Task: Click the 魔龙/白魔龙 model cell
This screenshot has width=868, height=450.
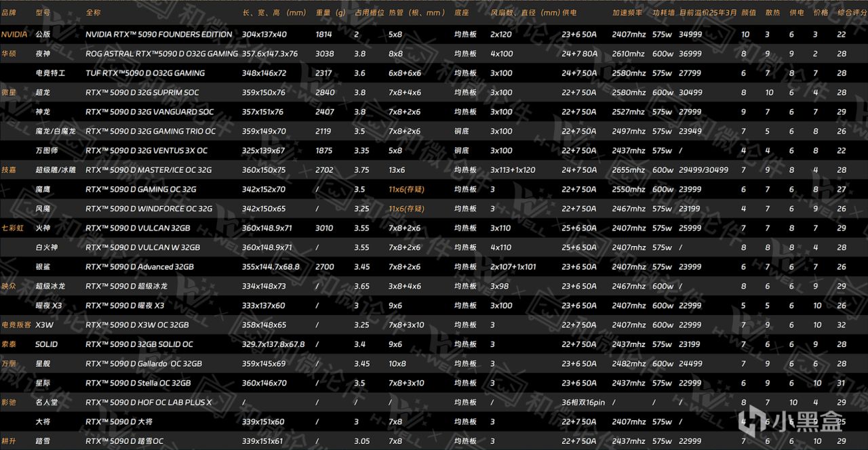Action: click(x=56, y=131)
